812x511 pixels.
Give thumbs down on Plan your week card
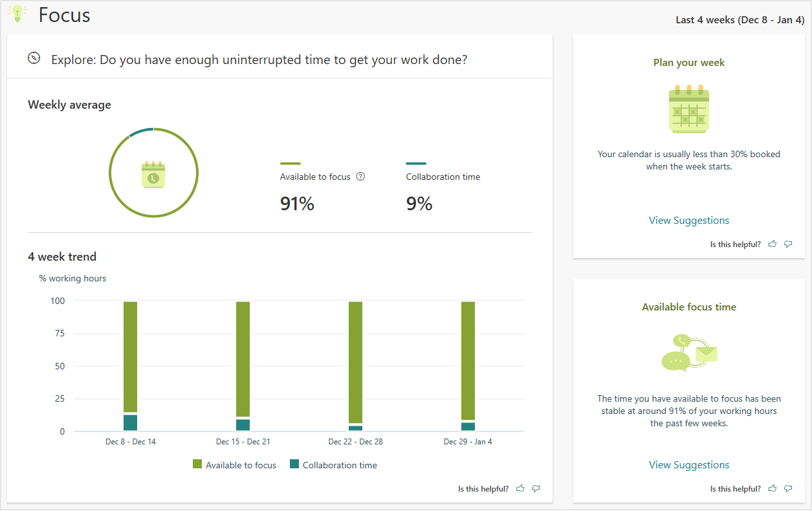coord(788,244)
